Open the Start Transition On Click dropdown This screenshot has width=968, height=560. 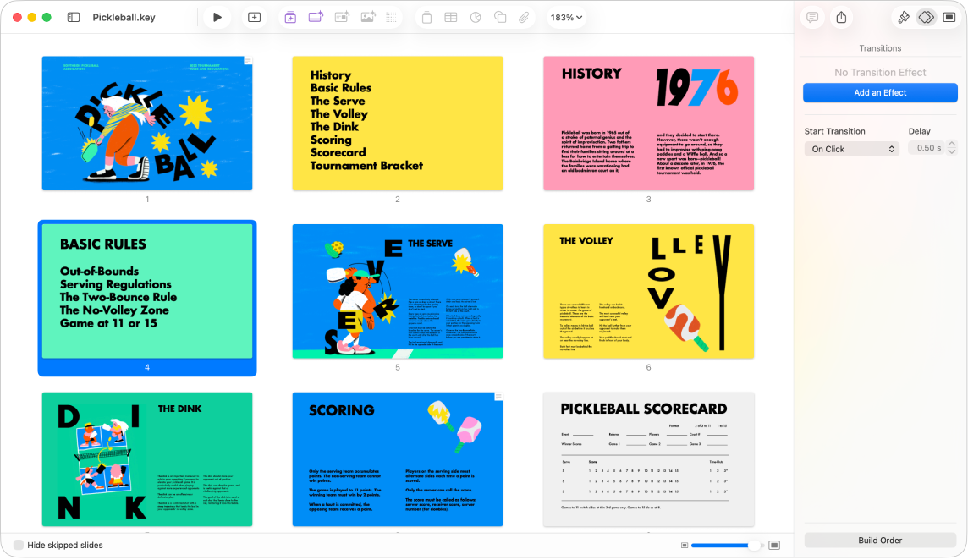[851, 149]
